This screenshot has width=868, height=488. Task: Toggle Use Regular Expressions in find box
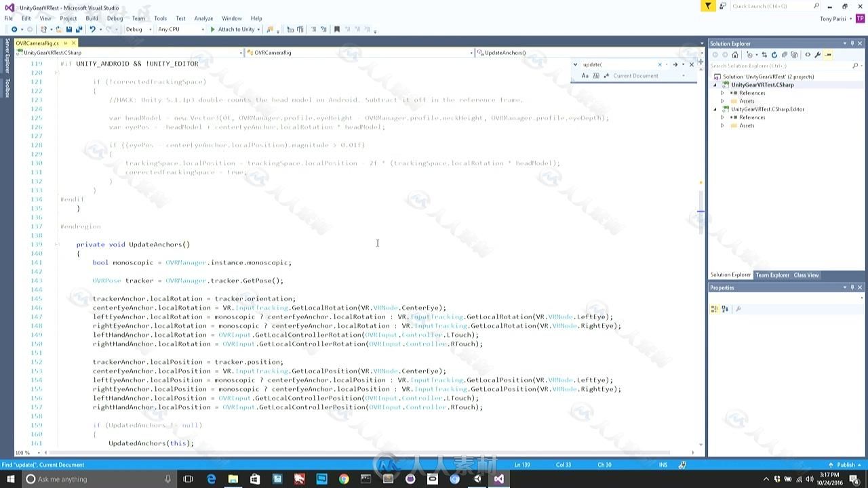tap(606, 76)
